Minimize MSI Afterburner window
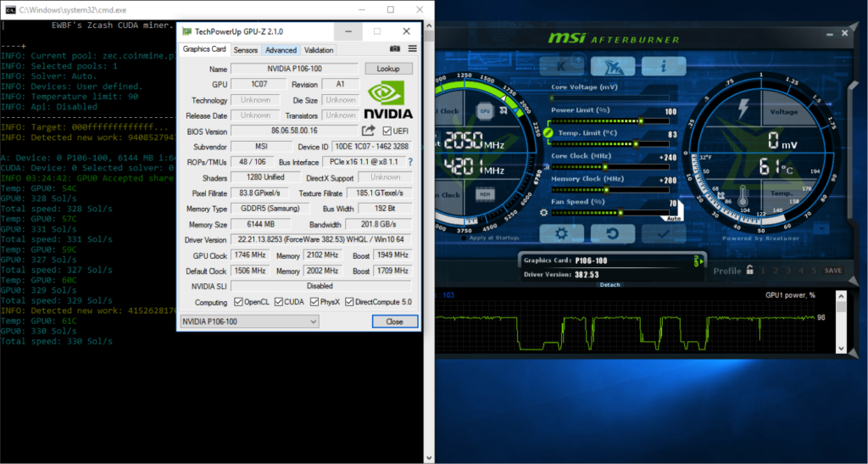This screenshot has width=868, height=464. (x=830, y=34)
